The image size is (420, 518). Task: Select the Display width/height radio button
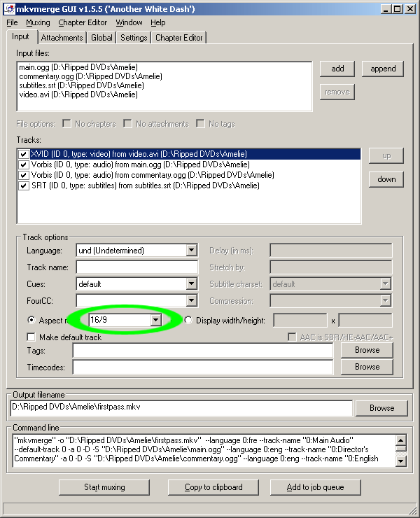click(188, 320)
